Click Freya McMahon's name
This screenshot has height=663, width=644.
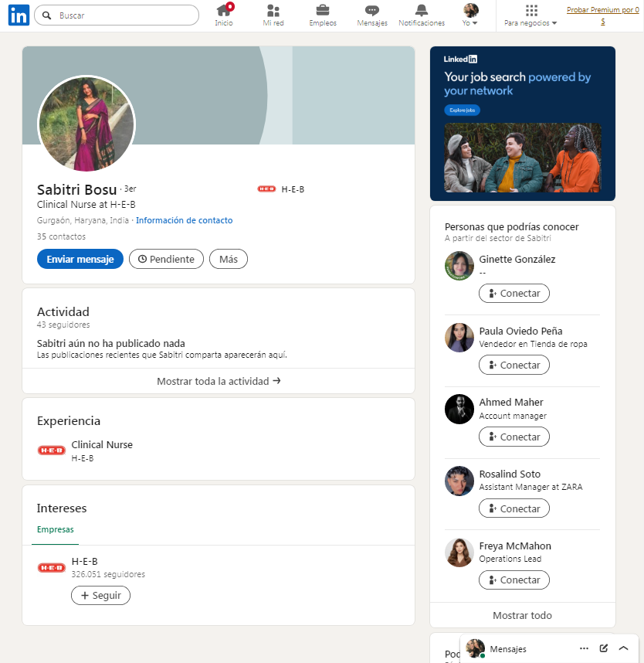click(x=515, y=546)
